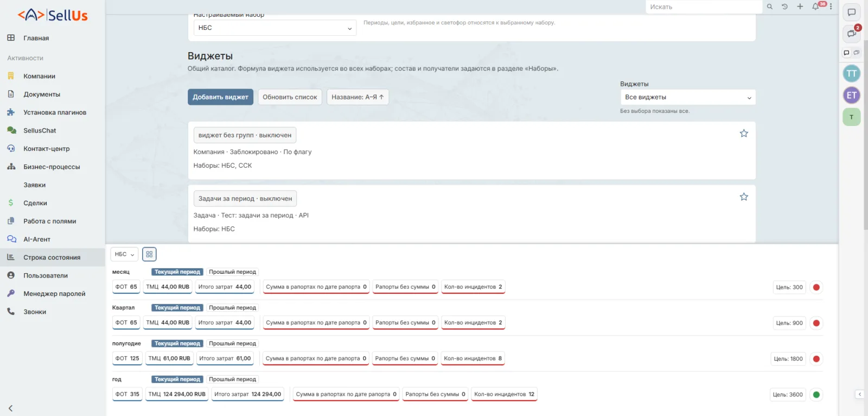Select Прошлый период for месяц row
Image resolution: width=868 pixels, height=416 pixels.
point(232,272)
